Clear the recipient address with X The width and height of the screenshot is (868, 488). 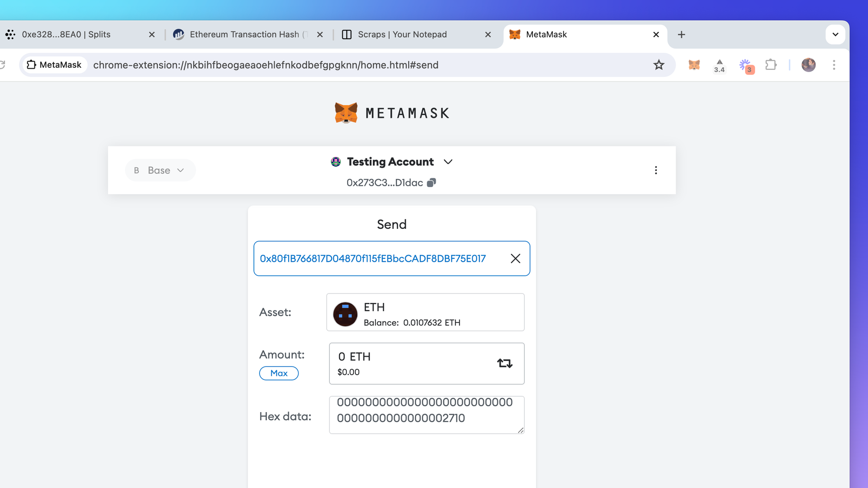515,259
